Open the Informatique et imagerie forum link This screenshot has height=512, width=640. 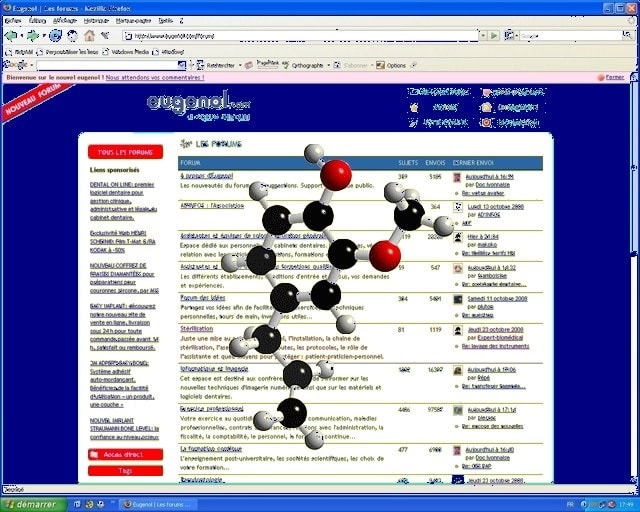point(214,369)
